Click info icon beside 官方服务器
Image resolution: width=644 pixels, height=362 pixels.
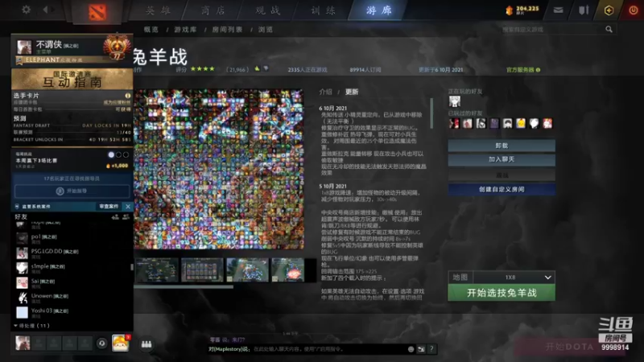[538, 70]
